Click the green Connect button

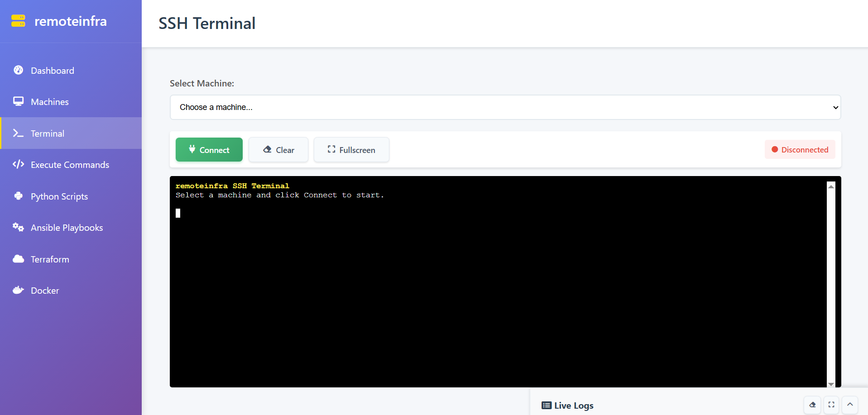(209, 149)
